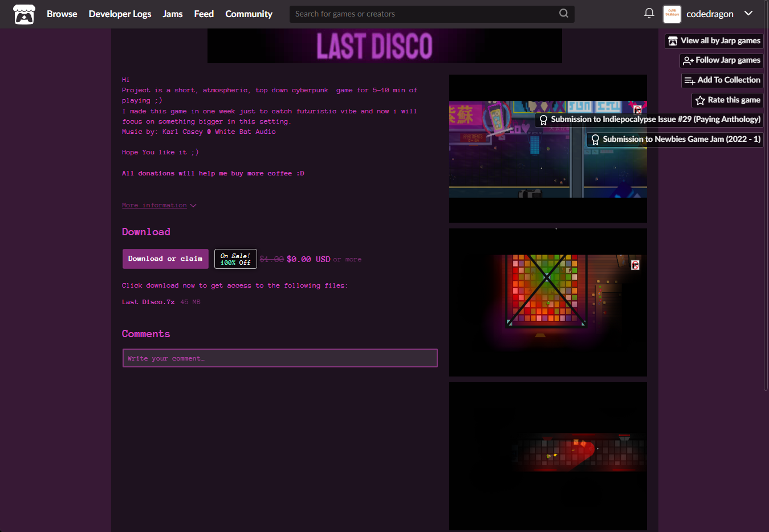Open the notifications bell

[x=649, y=13]
